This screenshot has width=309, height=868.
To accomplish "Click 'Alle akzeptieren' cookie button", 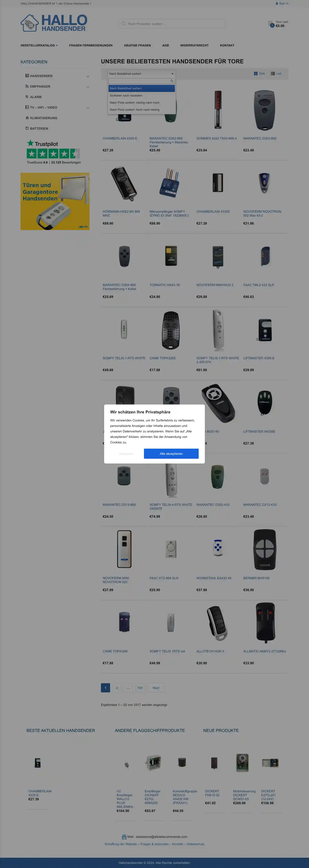I will (x=171, y=453).
